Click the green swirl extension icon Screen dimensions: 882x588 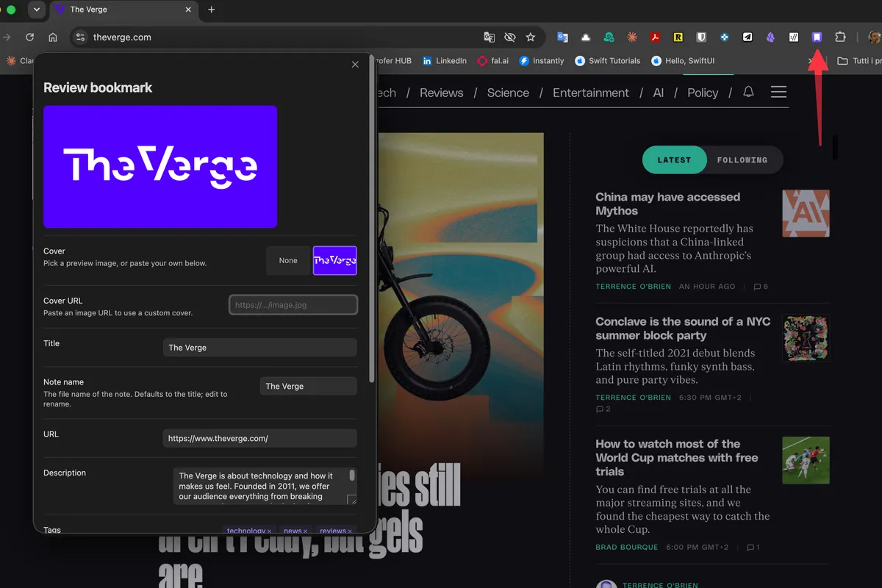point(609,37)
